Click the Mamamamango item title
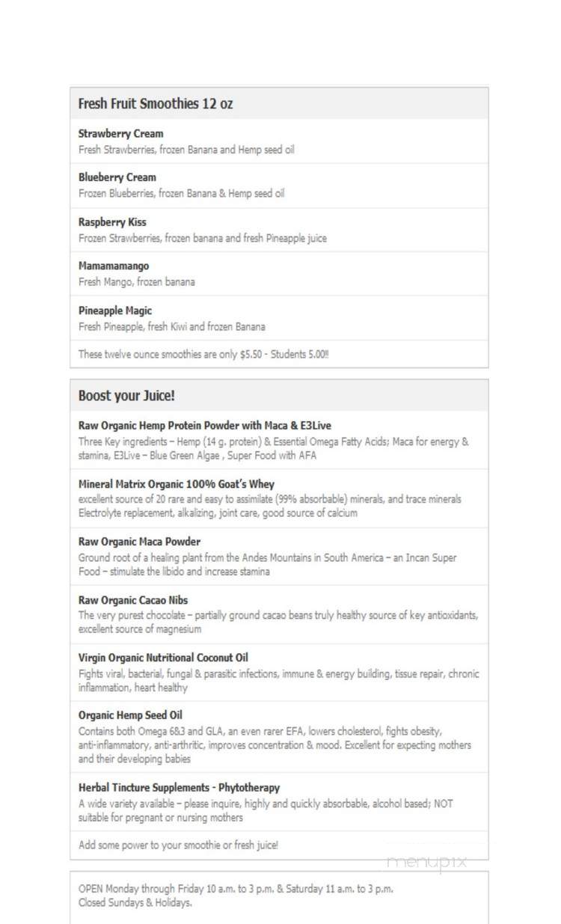Viewport: 561px width, 924px height. click(x=114, y=266)
